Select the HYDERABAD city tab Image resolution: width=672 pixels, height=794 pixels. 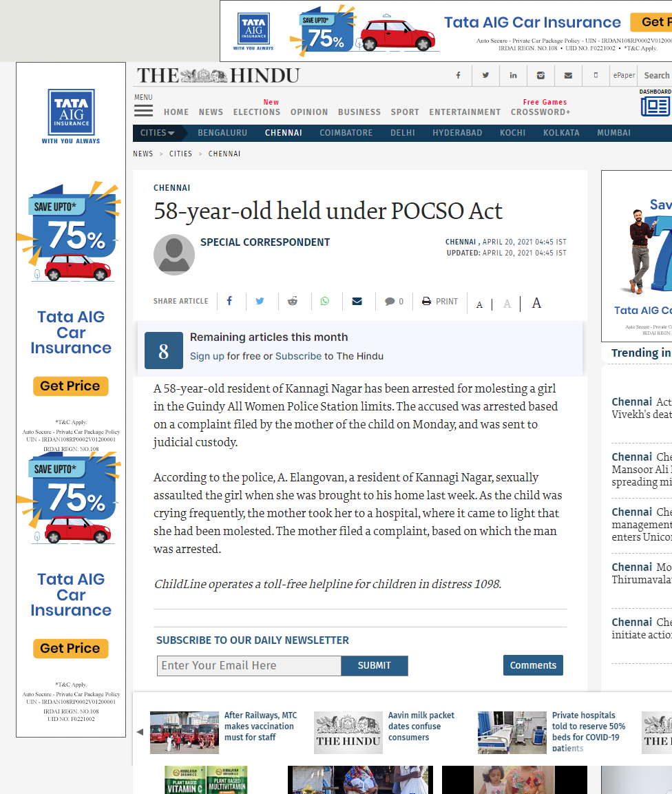457,133
